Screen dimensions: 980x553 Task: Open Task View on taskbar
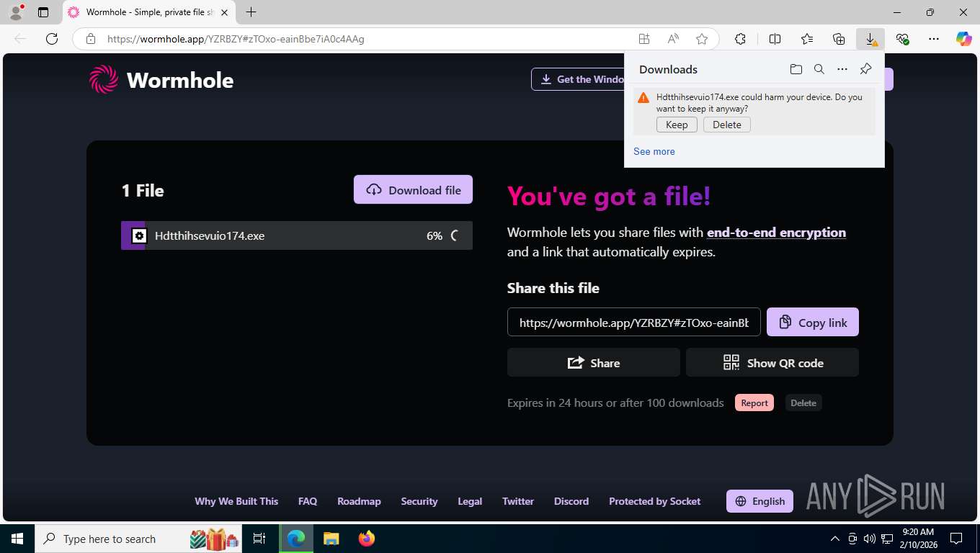click(x=259, y=539)
